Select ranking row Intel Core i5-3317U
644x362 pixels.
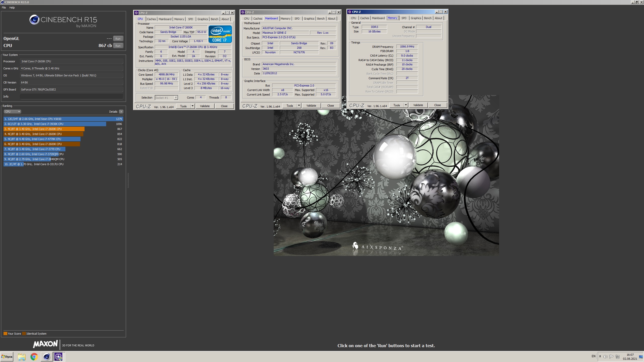pyautogui.click(x=63, y=164)
